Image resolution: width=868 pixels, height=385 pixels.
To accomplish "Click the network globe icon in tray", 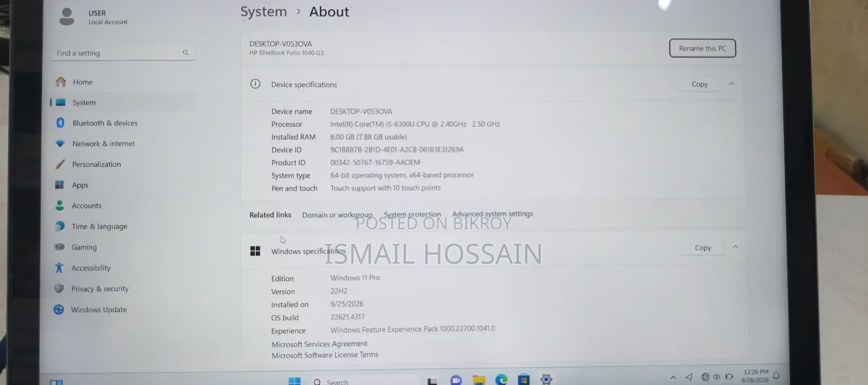I will click(x=705, y=377).
